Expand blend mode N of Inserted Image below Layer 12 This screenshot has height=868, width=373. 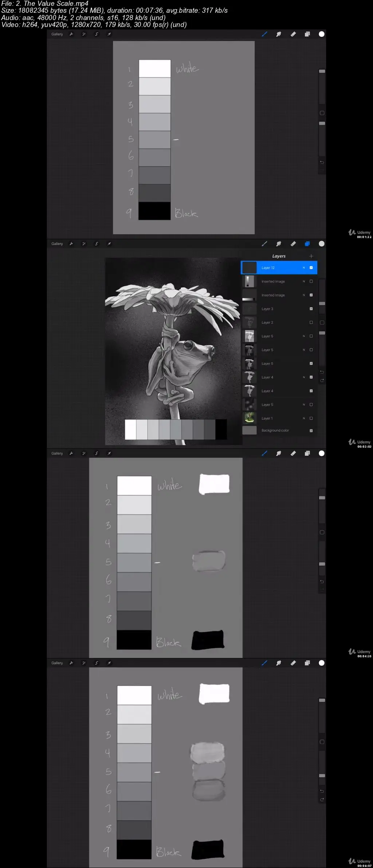pos(304,281)
